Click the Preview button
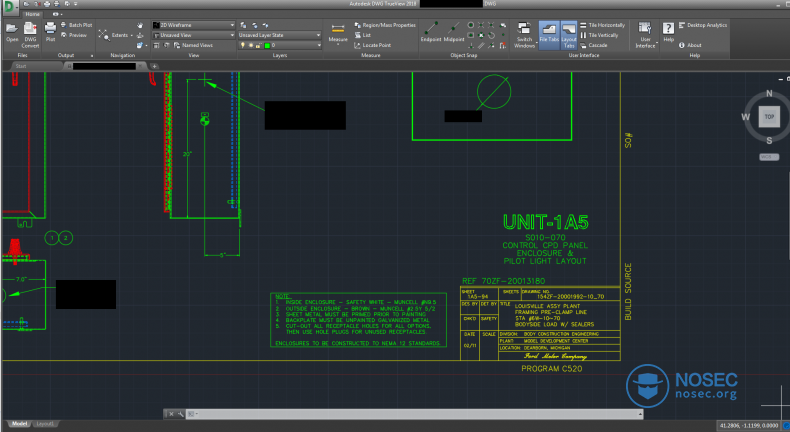 74,35
